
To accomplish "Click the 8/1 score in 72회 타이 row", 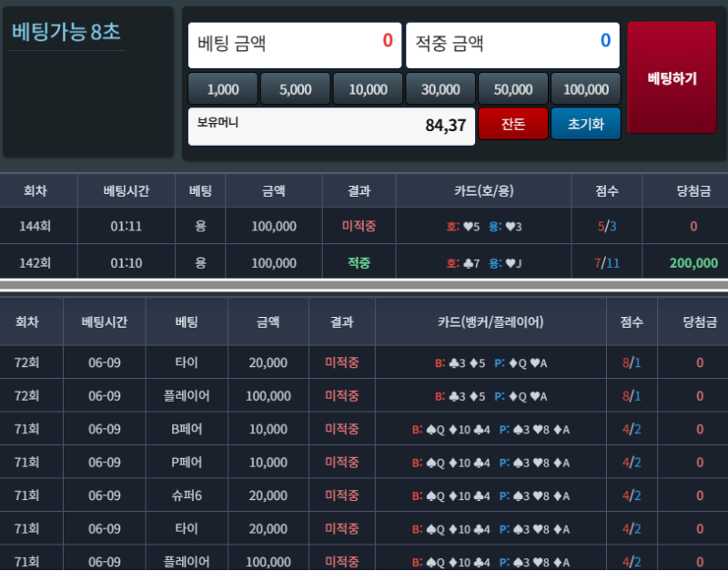I will pyautogui.click(x=632, y=362).
